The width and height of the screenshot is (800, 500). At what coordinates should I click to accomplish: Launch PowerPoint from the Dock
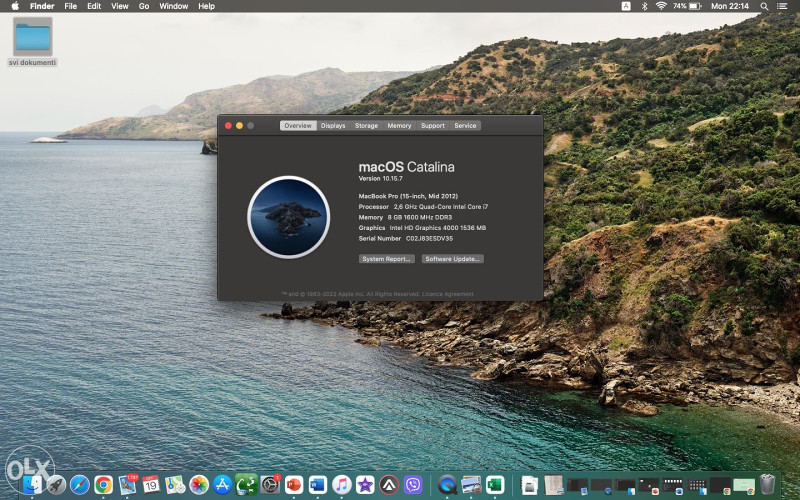pyautogui.click(x=294, y=485)
